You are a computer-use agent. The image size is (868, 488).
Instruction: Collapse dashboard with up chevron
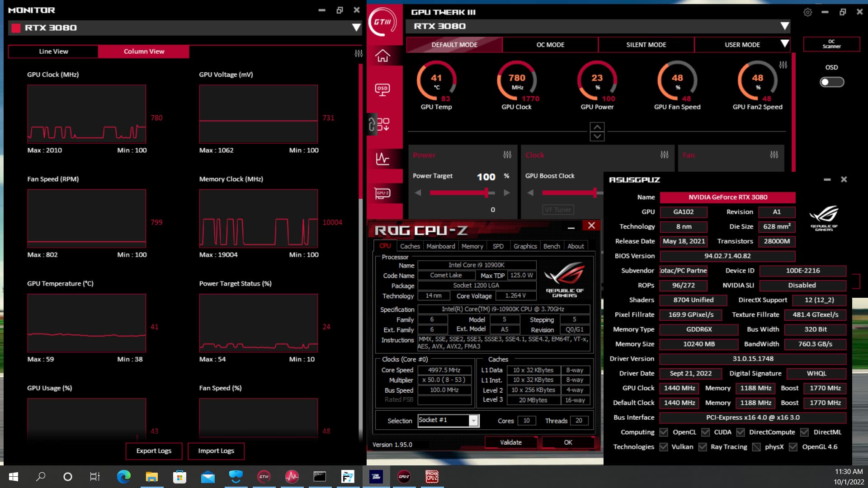tap(597, 127)
